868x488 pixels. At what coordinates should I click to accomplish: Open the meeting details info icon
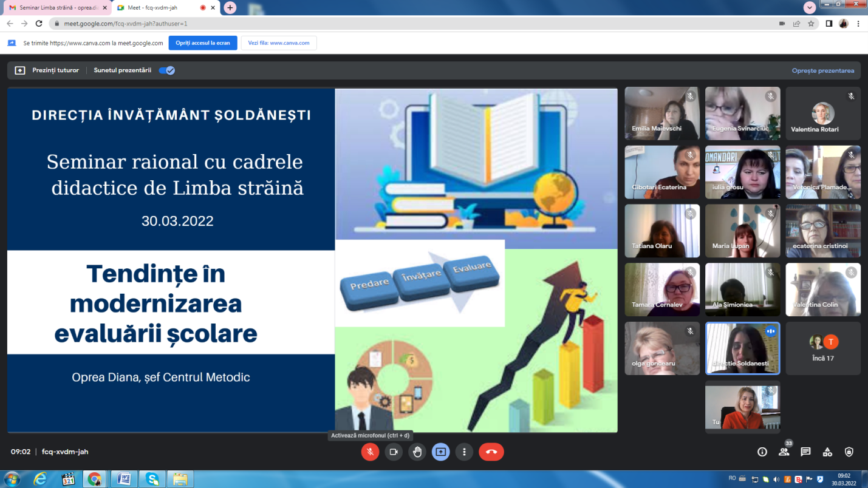pyautogui.click(x=762, y=452)
